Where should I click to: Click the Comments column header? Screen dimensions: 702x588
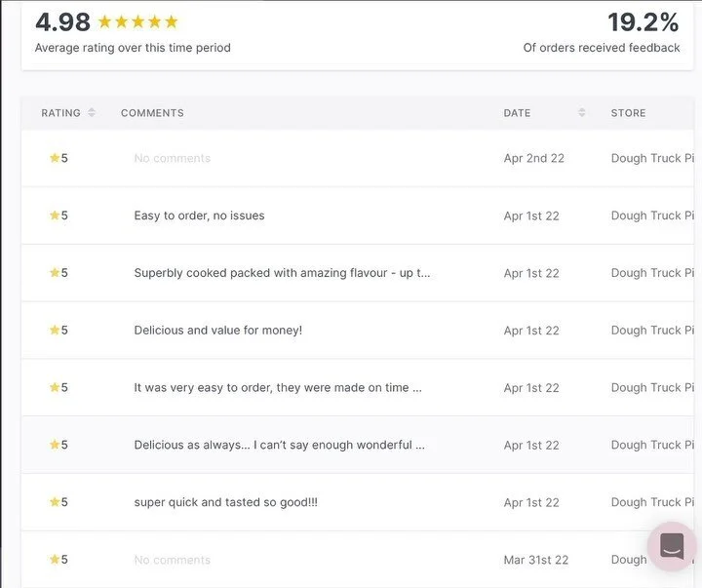coord(152,113)
